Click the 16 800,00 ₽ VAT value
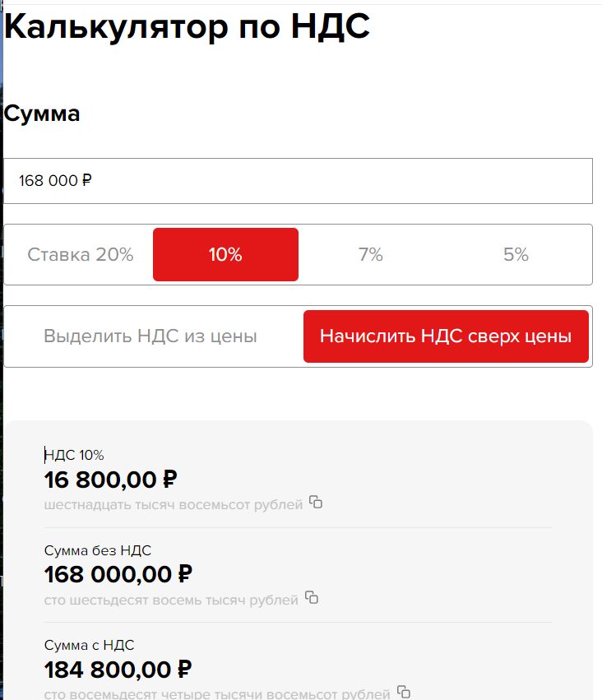 [111, 479]
